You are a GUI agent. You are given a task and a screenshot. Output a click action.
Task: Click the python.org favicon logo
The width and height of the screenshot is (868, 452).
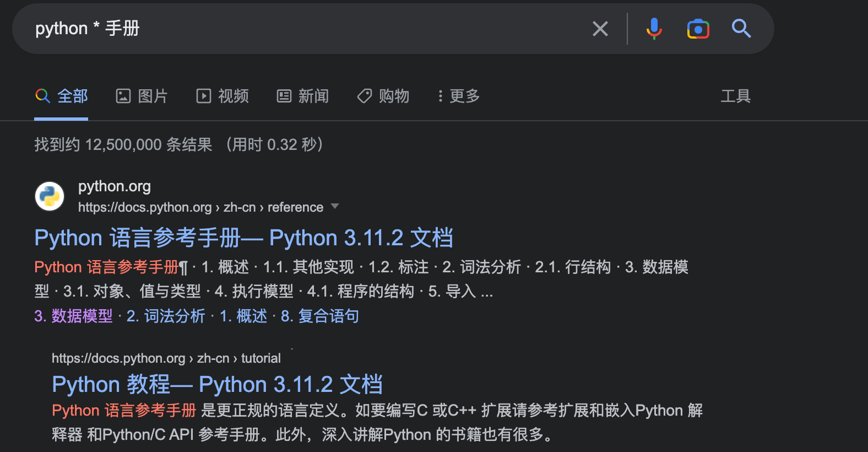coord(50,196)
